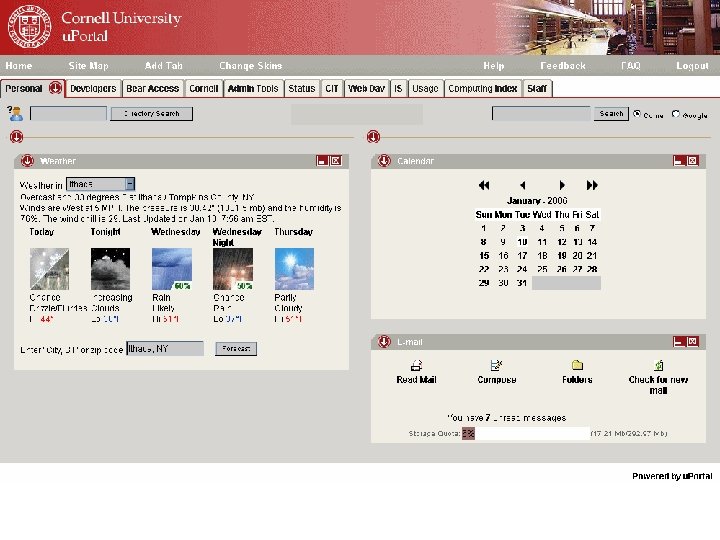
Task: Click the city or zip code field
Action: pyautogui.click(x=165, y=349)
